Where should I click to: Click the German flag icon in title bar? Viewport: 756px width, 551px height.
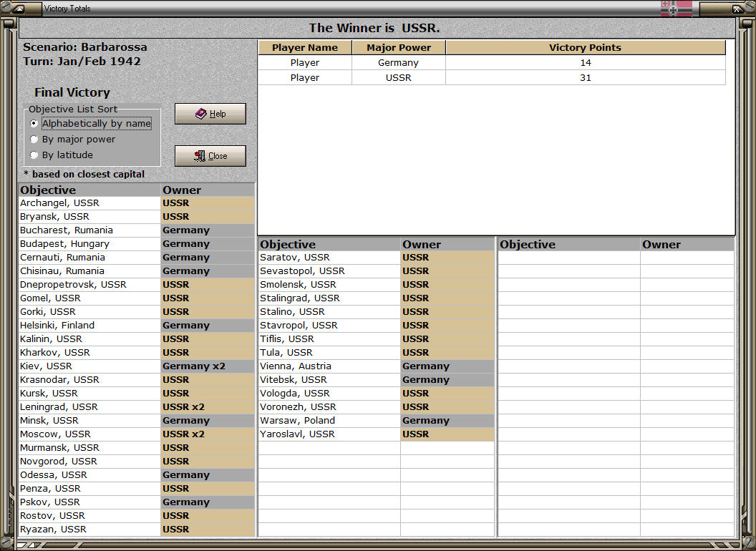point(676,8)
